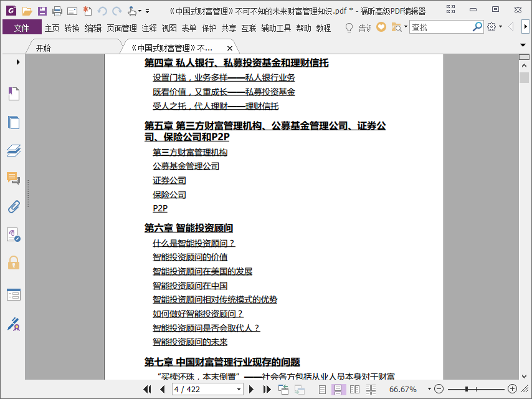Go to the first page
The image size is (532, 399).
pyautogui.click(x=147, y=389)
